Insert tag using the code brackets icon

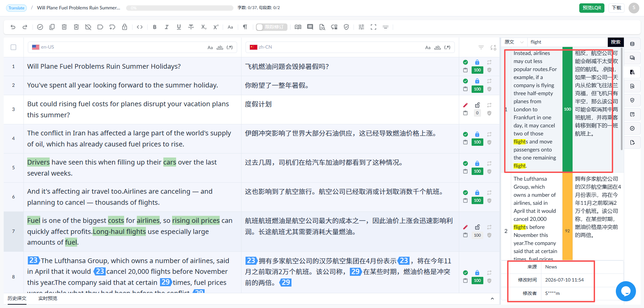(140, 27)
